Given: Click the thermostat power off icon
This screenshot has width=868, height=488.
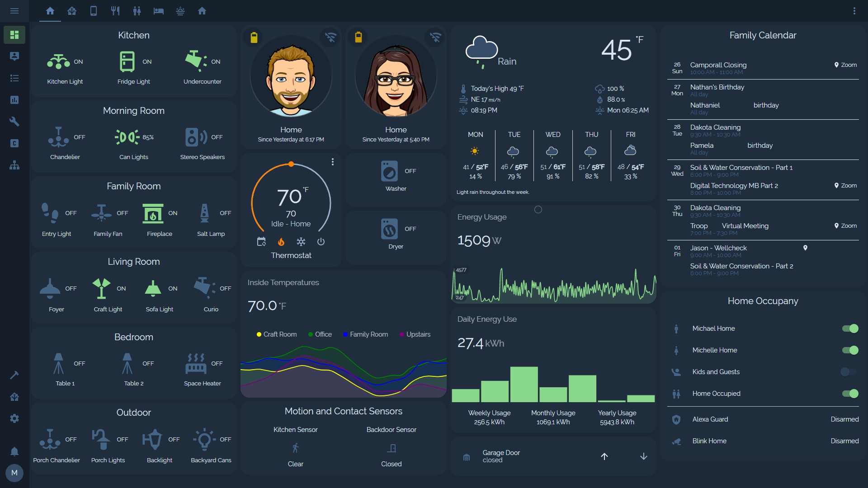Looking at the screenshot, I should point(321,242).
